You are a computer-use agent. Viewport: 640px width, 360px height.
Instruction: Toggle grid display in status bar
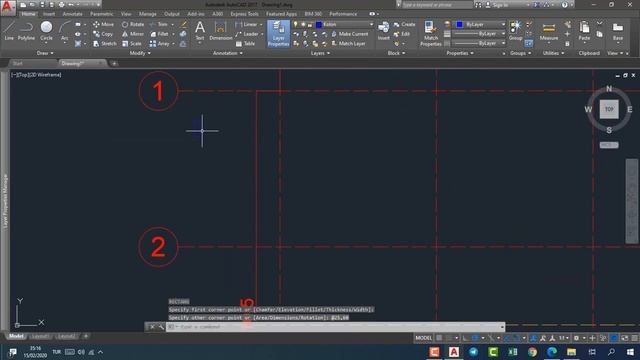coord(439,338)
